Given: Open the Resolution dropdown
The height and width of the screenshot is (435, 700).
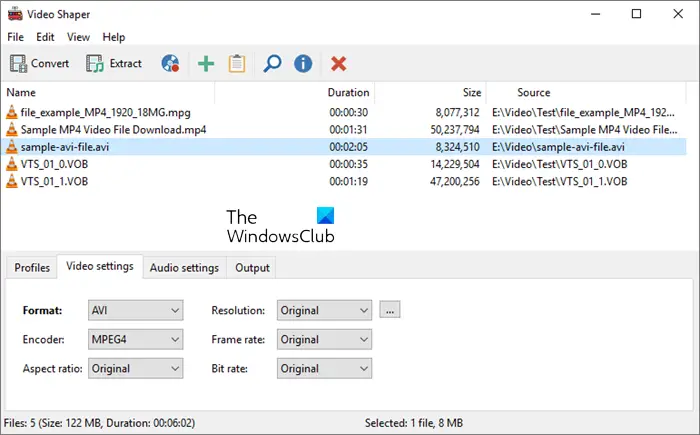Looking at the screenshot, I should [x=325, y=310].
